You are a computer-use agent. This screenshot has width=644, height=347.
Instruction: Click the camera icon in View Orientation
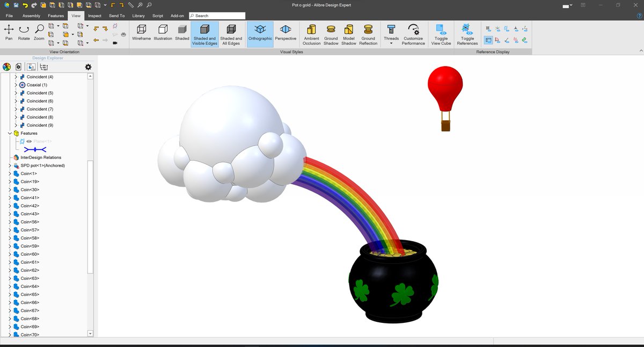click(115, 43)
